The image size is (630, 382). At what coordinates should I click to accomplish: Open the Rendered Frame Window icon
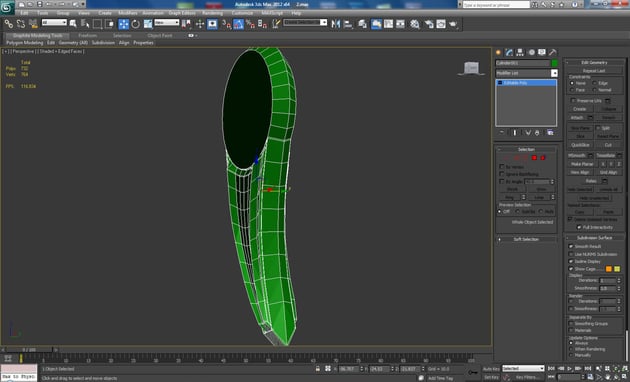point(441,24)
